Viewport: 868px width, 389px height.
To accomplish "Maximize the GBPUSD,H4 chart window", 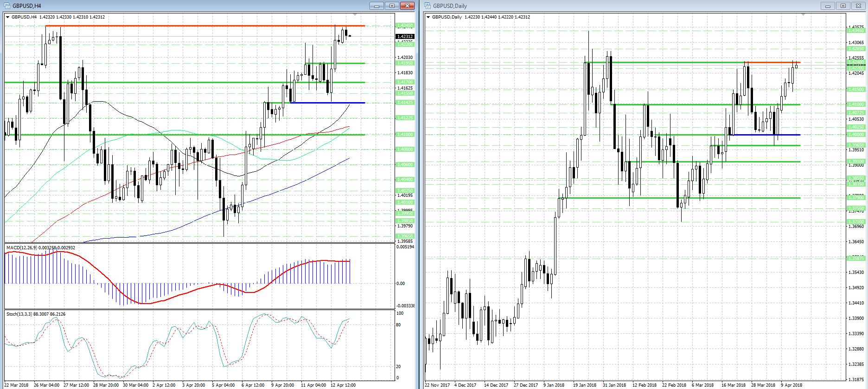I will click(x=392, y=6).
